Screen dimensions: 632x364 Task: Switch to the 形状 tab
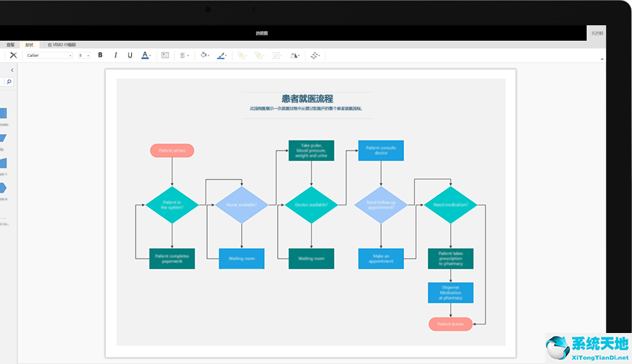[x=30, y=45]
